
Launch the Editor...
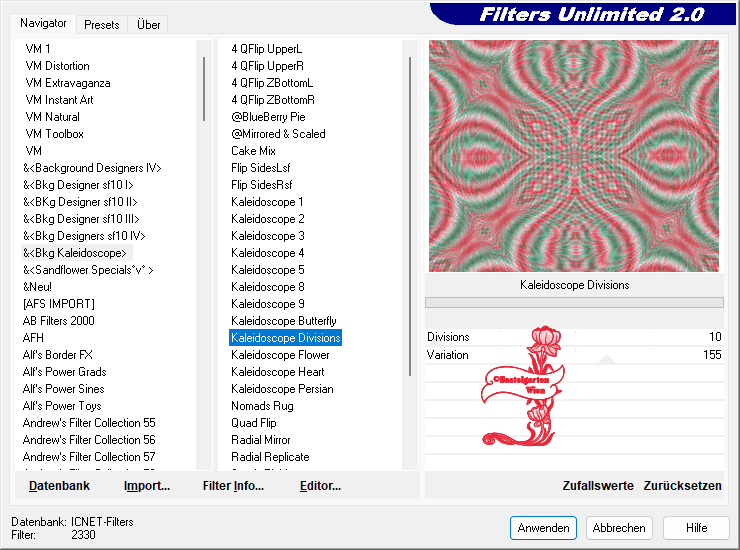[320, 486]
